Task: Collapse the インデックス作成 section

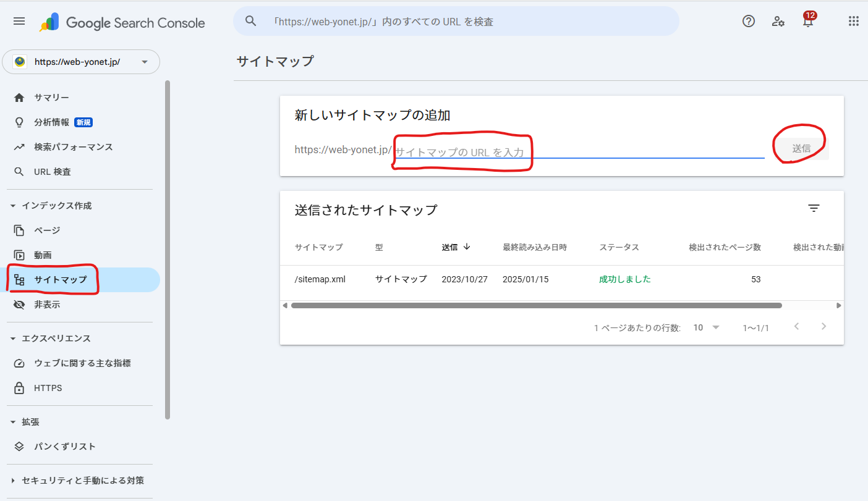Action: coord(13,206)
